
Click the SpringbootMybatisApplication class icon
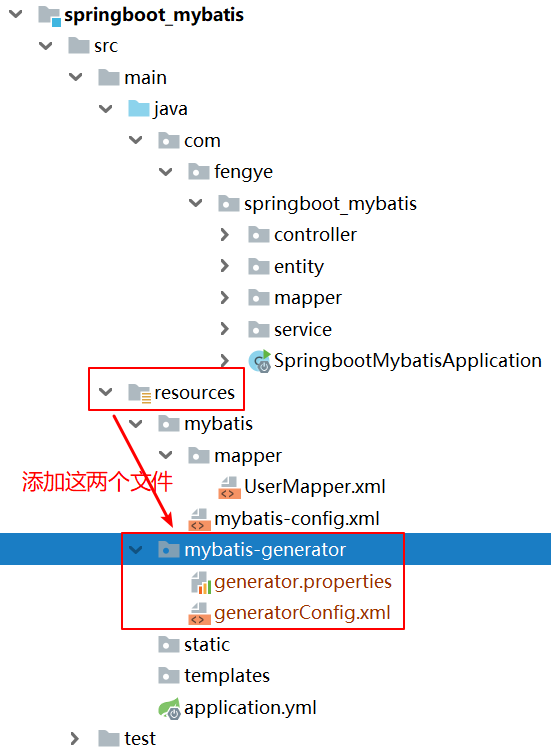pos(260,361)
